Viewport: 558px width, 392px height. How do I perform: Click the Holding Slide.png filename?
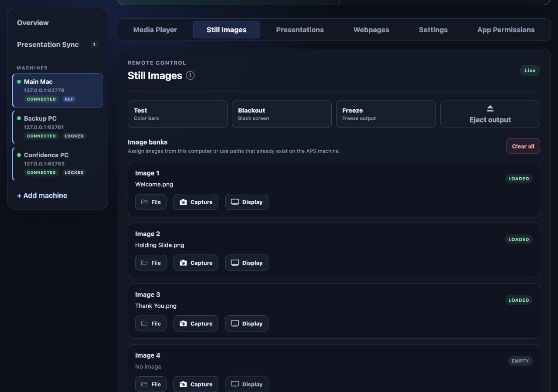tap(160, 245)
